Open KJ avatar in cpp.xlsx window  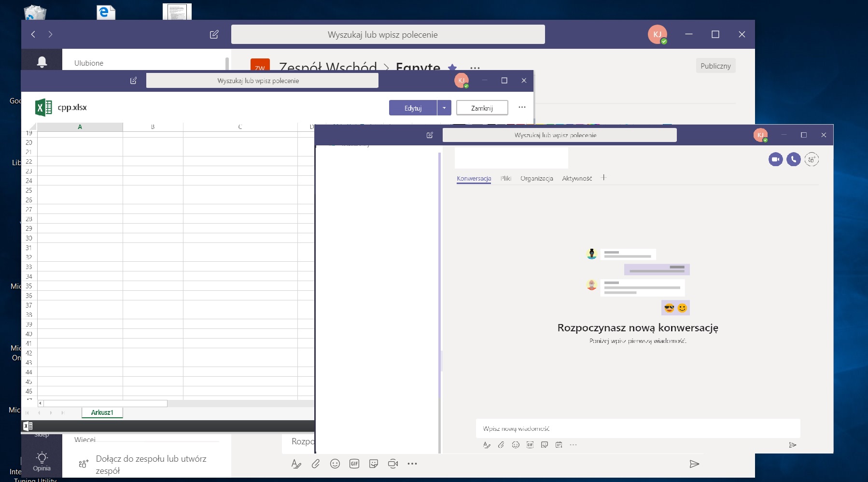[x=462, y=81]
